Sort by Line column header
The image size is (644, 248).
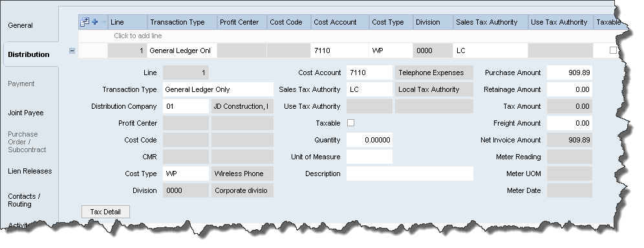pos(128,22)
